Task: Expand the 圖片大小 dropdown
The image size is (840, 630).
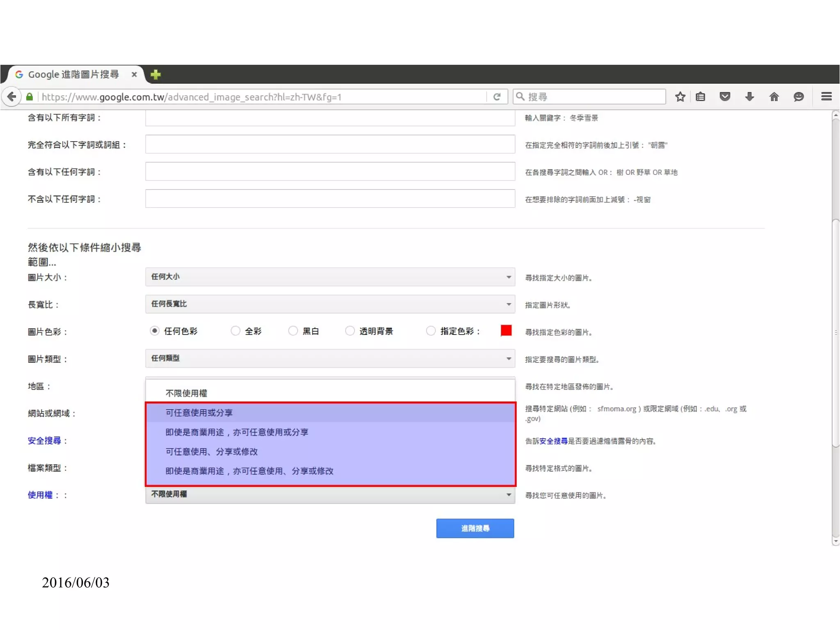Action: (x=330, y=277)
